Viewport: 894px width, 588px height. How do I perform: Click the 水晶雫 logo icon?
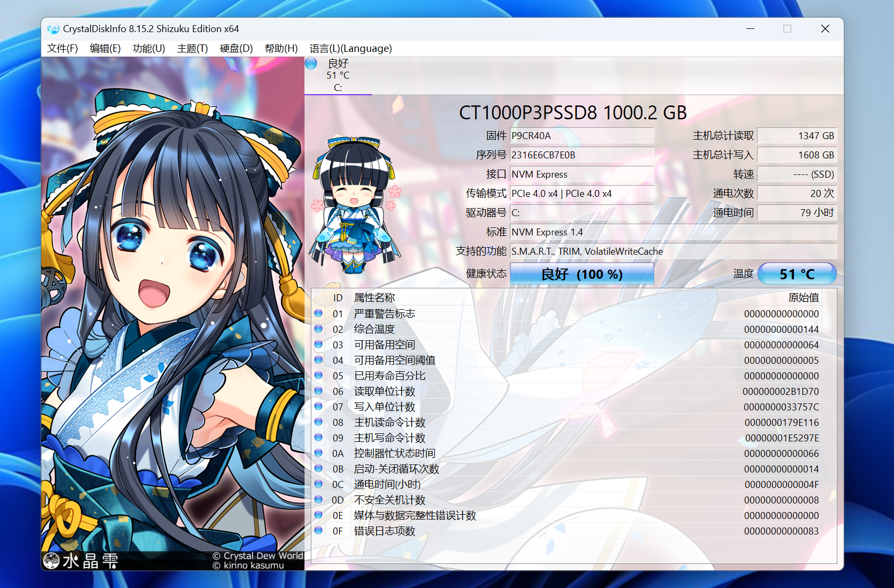[x=51, y=561]
